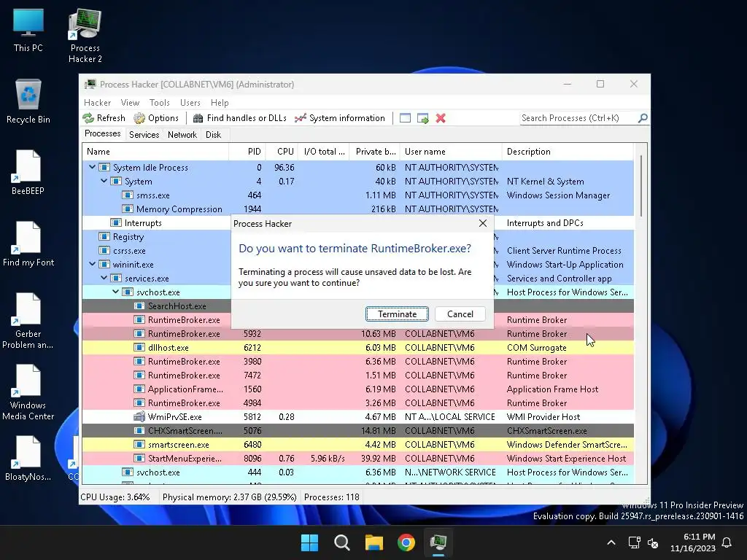Collapse the System process tree node
This screenshot has height=560, width=747.
point(104,181)
